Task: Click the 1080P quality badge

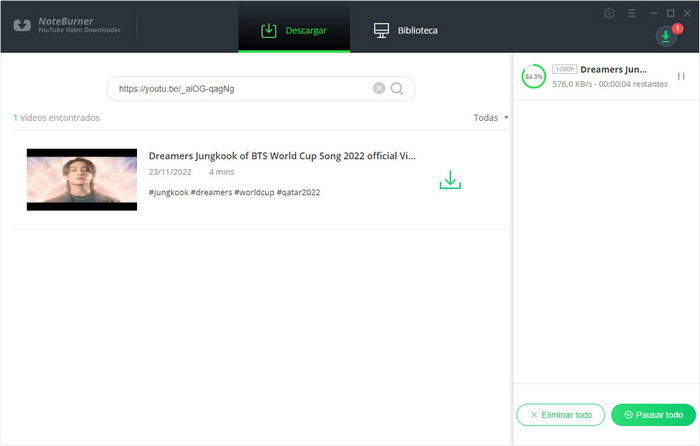Action: [x=565, y=69]
